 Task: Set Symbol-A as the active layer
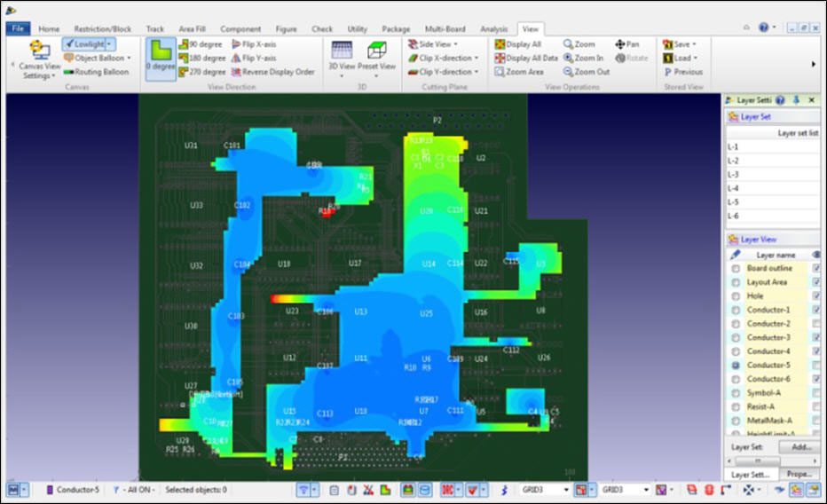736,393
